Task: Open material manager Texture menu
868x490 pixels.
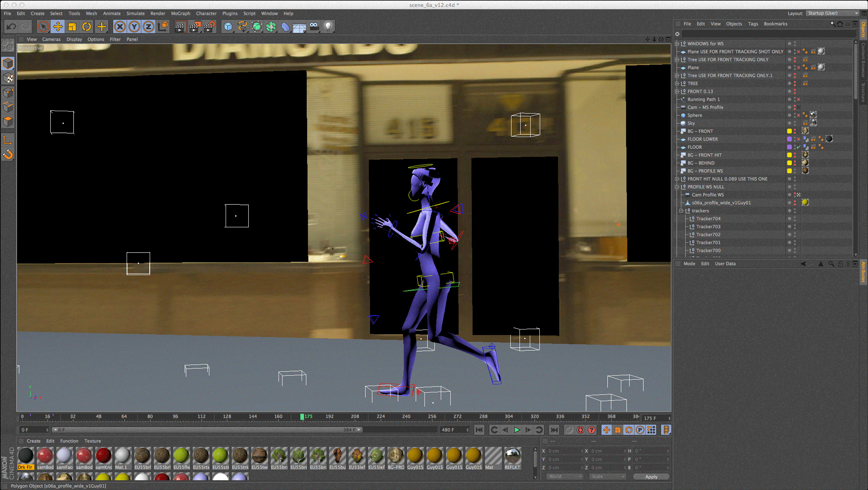Action: [x=93, y=441]
